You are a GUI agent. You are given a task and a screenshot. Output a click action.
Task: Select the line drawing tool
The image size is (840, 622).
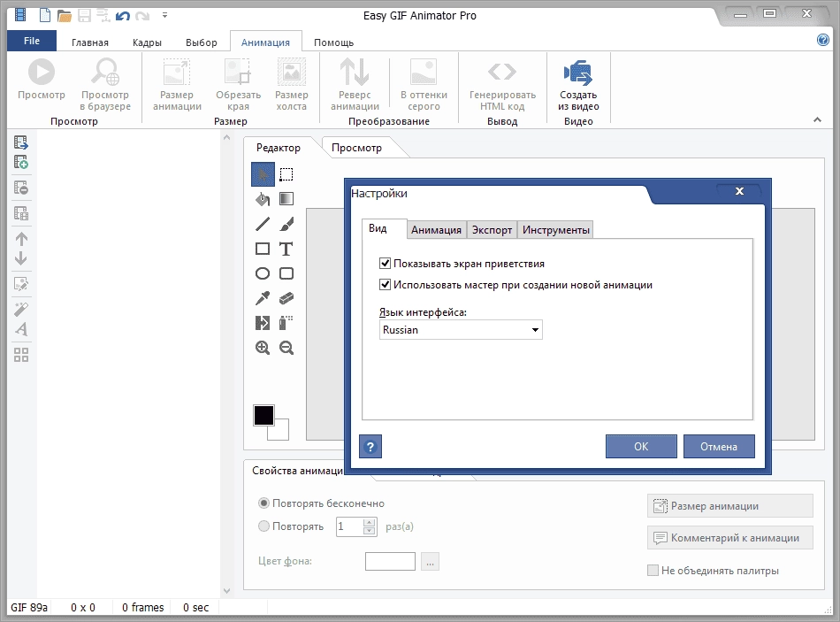(x=263, y=224)
